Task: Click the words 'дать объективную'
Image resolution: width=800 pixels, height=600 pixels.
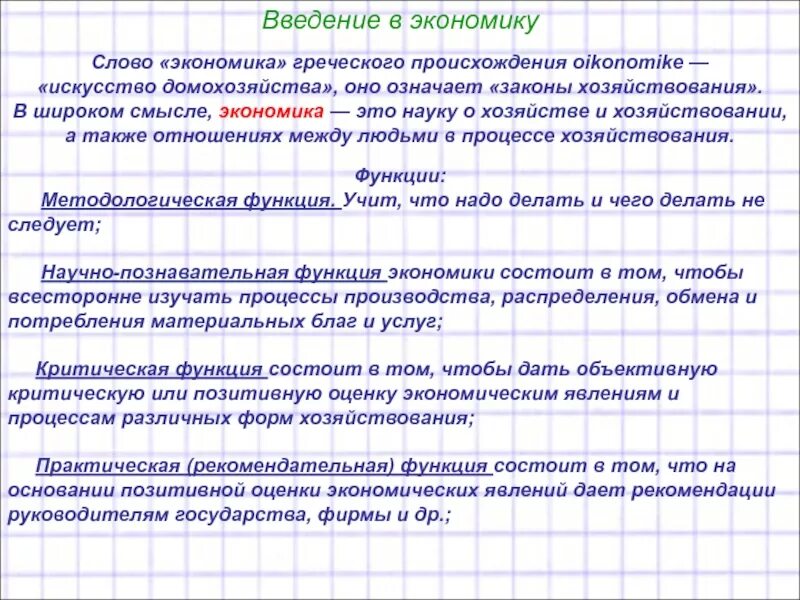Action: (x=617, y=369)
